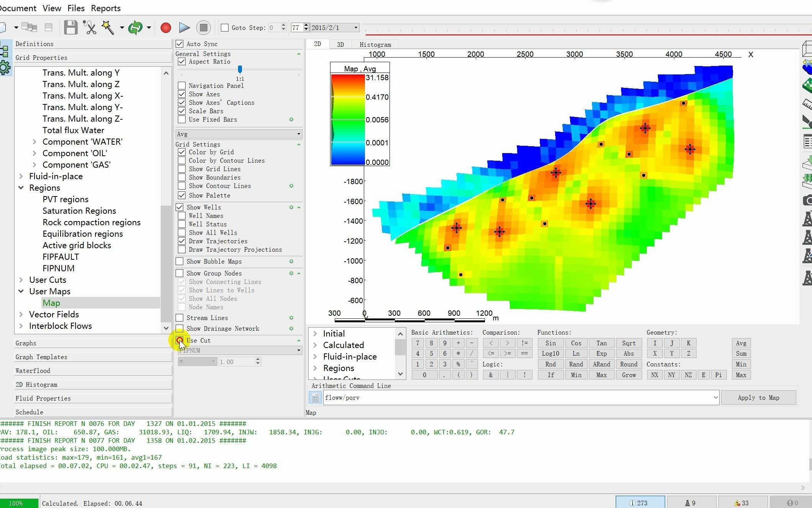Click the gray stop button
Image resolution: width=812 pixels, height=508 pixels.
[x=204, y=28]
